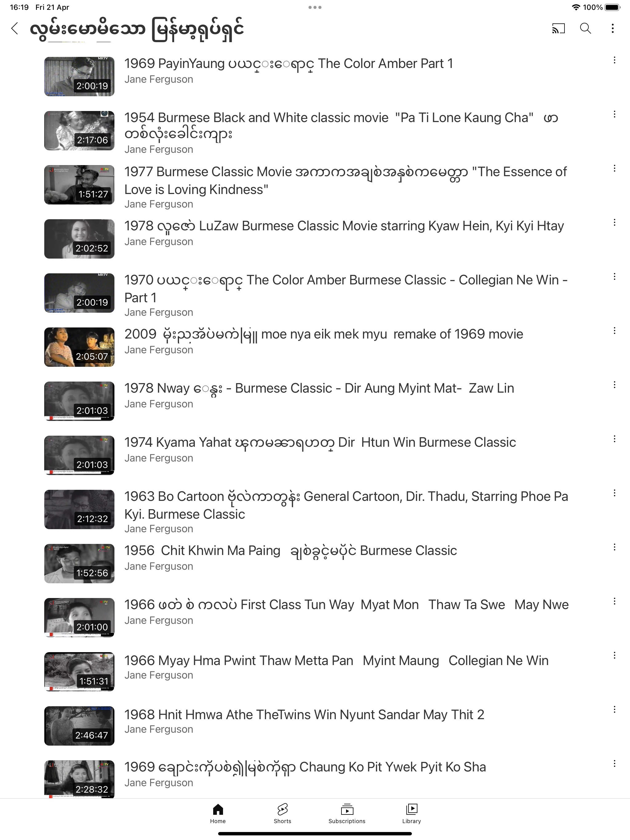Select the 1969 Chaung Ko Pit Ywek thumbnail

(79, 779)
